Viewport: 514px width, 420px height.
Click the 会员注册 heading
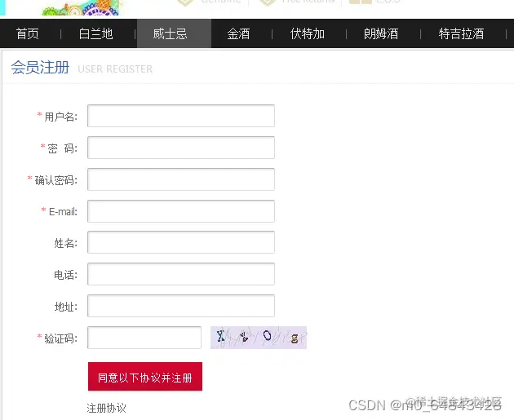[x=40, y=68]
